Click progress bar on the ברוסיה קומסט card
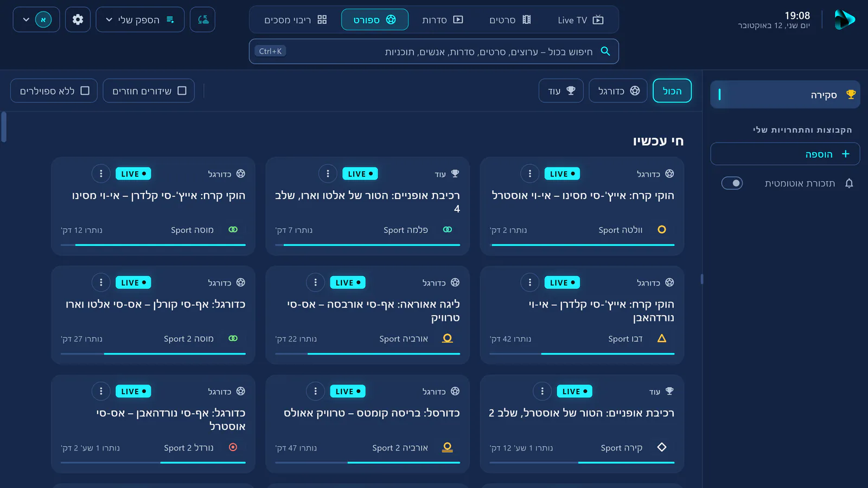The image size is (868, 488). (367, 463)
